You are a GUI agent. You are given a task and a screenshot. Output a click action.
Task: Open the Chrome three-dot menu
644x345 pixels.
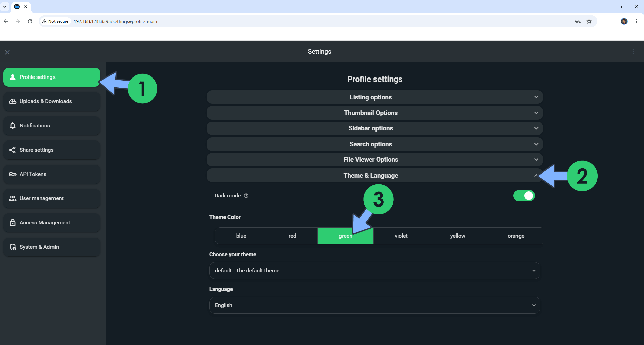click(636, 21)
